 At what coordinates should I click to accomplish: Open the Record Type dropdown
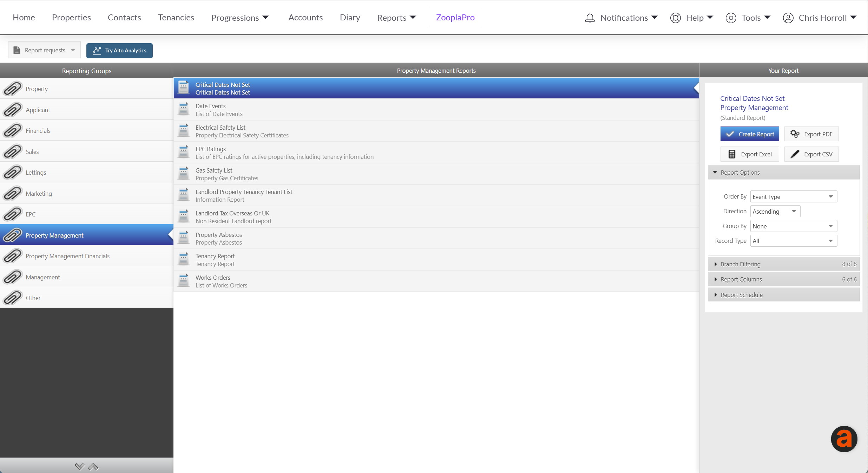794,241
